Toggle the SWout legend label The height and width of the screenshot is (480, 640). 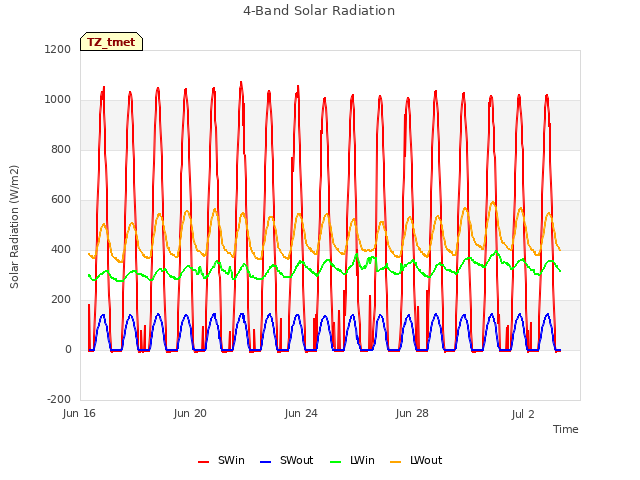(x=296, y=460)
